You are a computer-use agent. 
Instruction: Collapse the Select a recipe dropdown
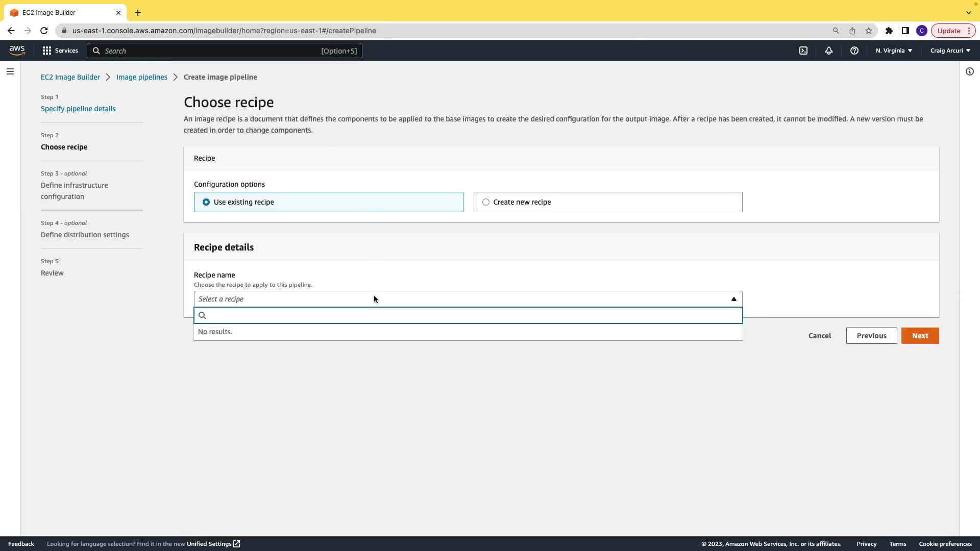click(733, 299)
